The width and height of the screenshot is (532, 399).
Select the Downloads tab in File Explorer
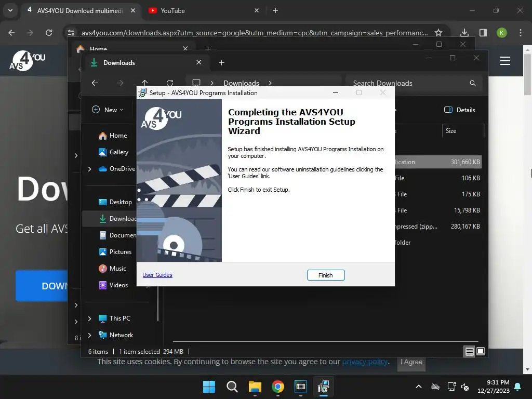[x=146, y=62]
